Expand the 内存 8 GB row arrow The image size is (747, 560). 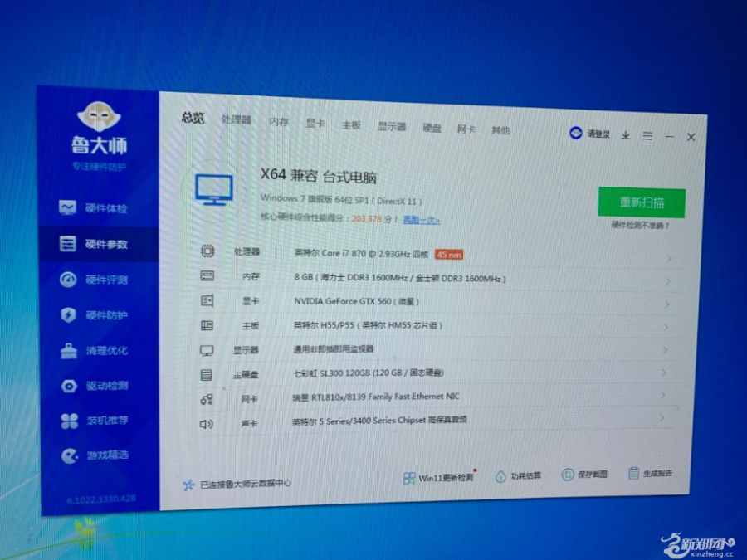tap(668, 281)
